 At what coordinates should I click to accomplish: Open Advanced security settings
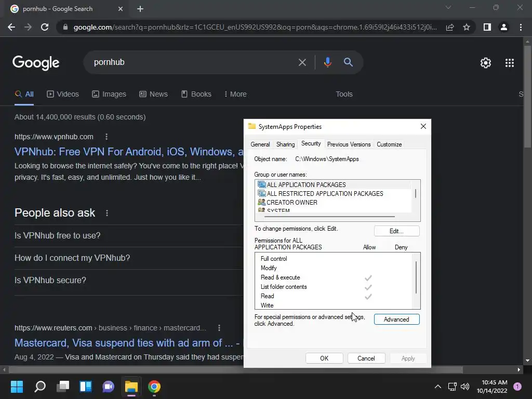pyautogui.click(x=396, y=320)
